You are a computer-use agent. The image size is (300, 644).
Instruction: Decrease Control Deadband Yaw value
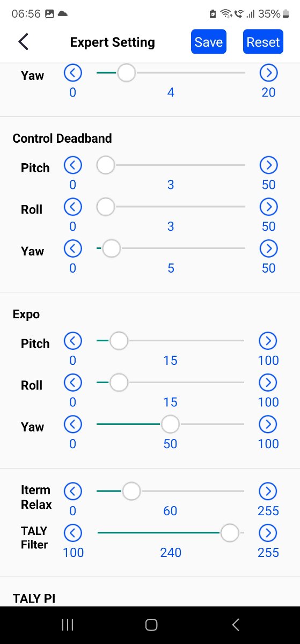[x=73, y=248]
